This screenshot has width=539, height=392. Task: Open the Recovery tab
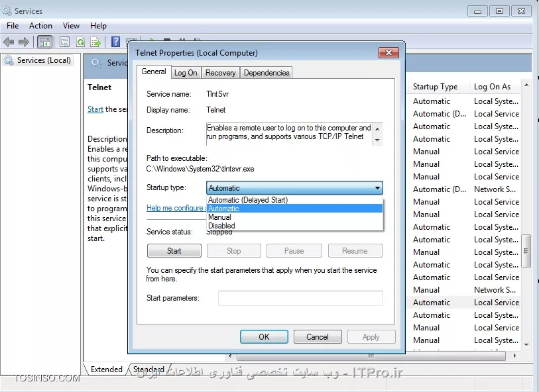[x=221, y=73]
